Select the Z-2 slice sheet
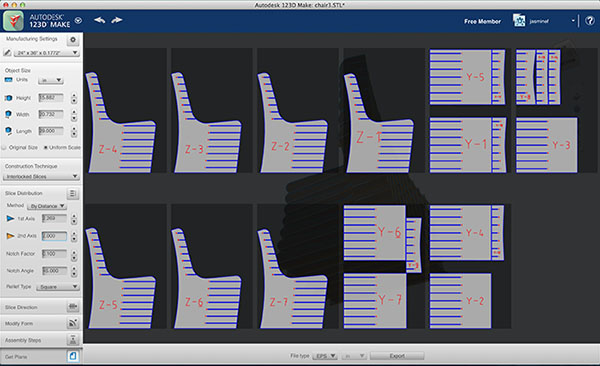This screenshot has height=366, width=600. pyautogui.click(x=297, y=110)
